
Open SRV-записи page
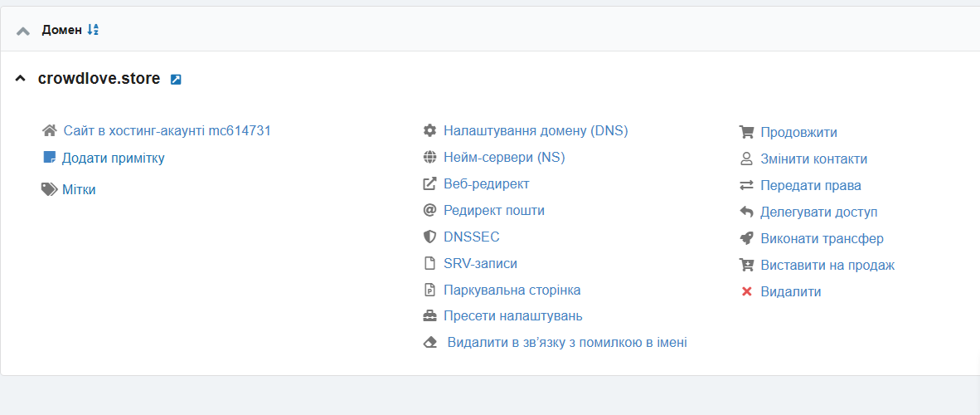(x=480, y=263)
